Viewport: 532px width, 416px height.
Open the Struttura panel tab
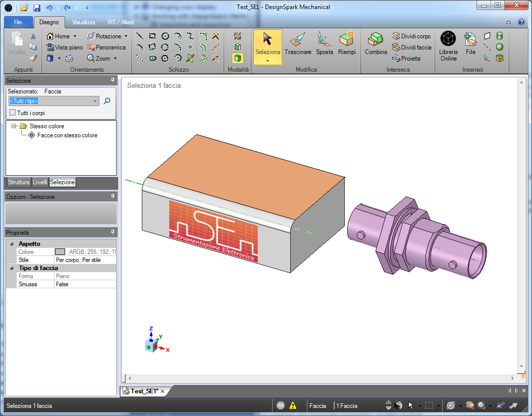pyautogui.click(x=18, y=182)
